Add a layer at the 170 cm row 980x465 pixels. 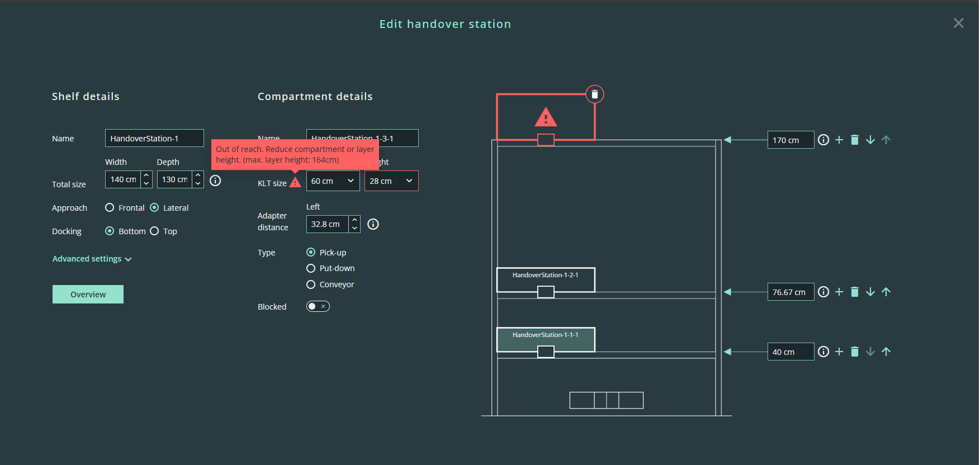(839, 140)
